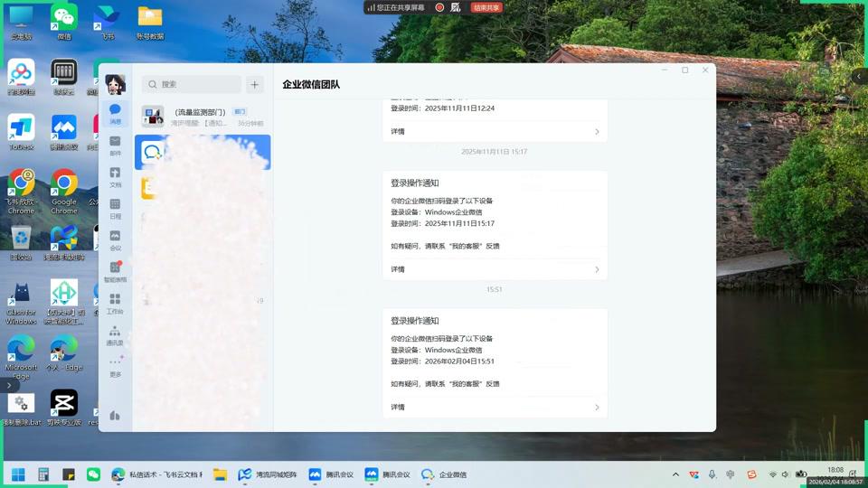Open the 智能表格 smart sheets section

[115, 272]
